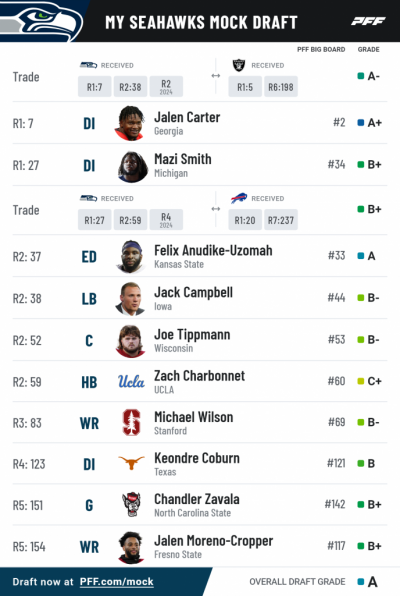Click the Texas Longhorns logo
This screenshot has height=596, width=400.
[131, 463]
